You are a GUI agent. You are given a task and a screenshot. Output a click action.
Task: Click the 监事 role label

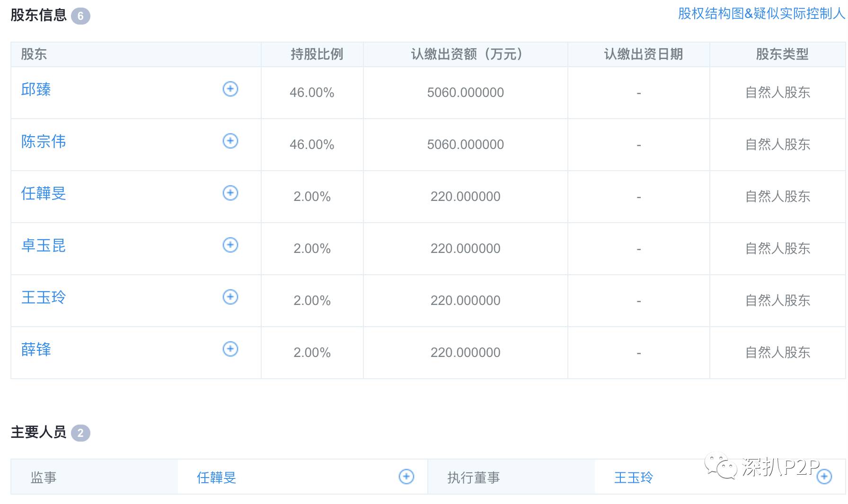click(44, 478)
